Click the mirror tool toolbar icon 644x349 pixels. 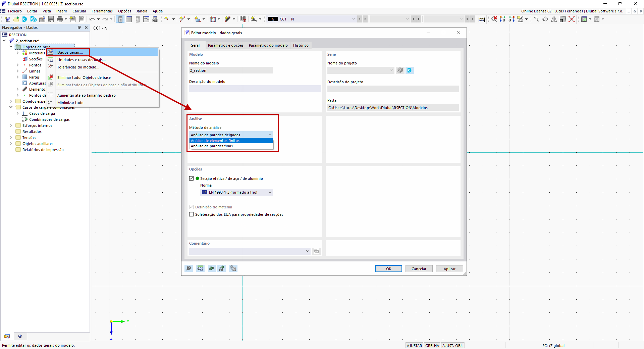554,19
